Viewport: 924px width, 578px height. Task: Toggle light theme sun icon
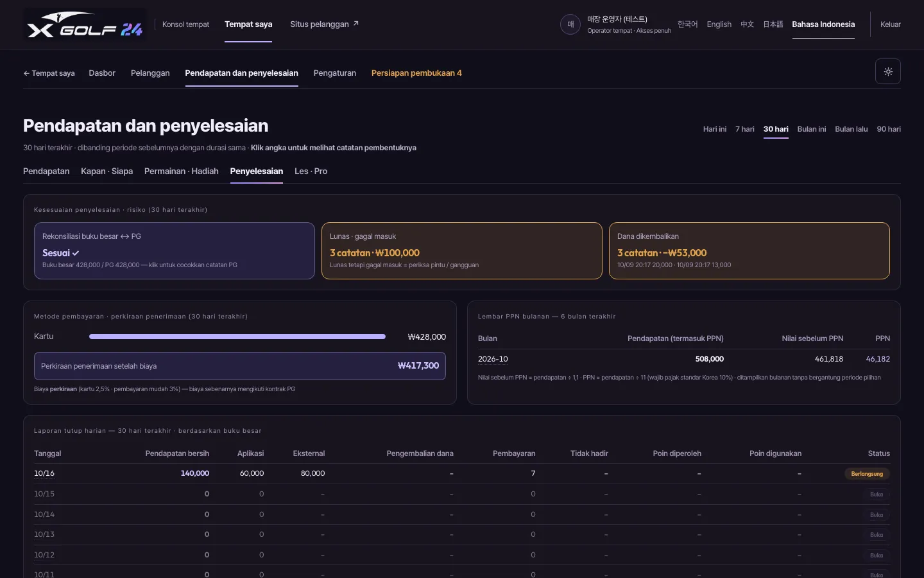point(888,71)
